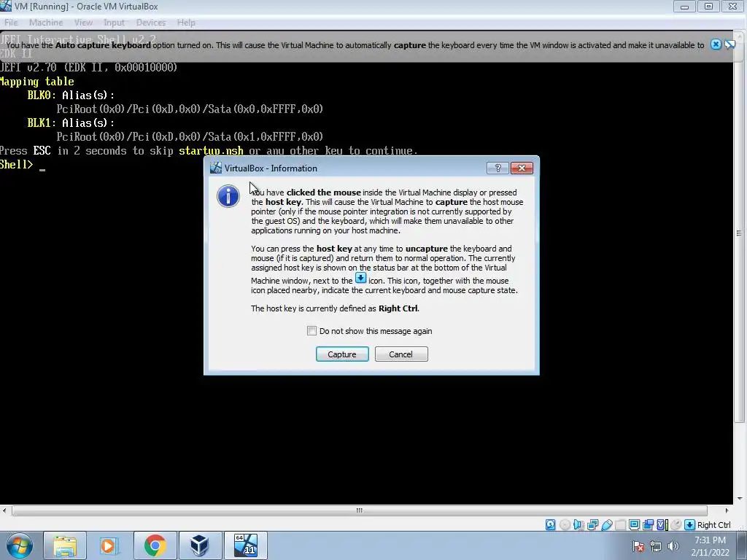This screenshot has height=560, width=747.
Task: Click the USB devices status icon
Action: pyautogui.click(x=606, y=525)
